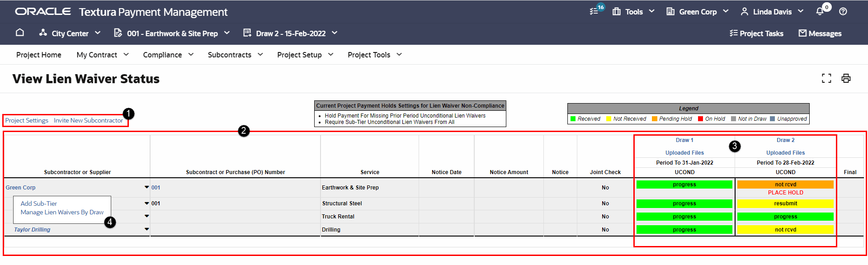Click Draw 1 progress cell for Truck Rental

pyautogui.click(x=684, y=217)
